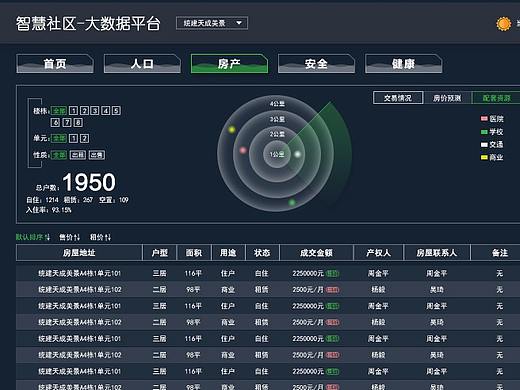The image size is (520, 390).
Task: Click the 用途 column header
Action: click(228, 253)
